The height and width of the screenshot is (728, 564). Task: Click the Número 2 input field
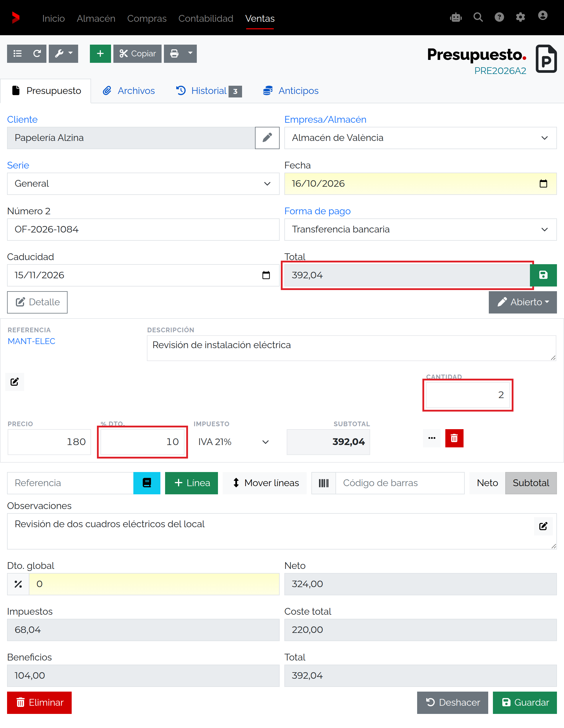pos(143,229)
